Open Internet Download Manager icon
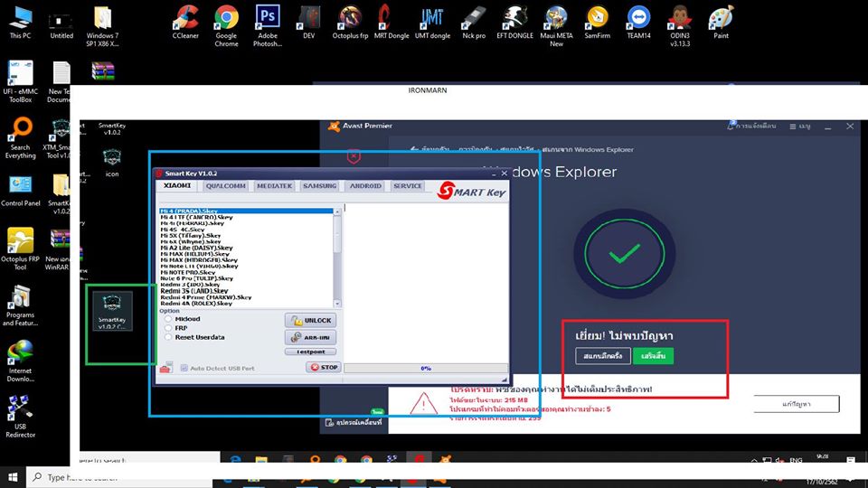868x488 pixels. 20,361
